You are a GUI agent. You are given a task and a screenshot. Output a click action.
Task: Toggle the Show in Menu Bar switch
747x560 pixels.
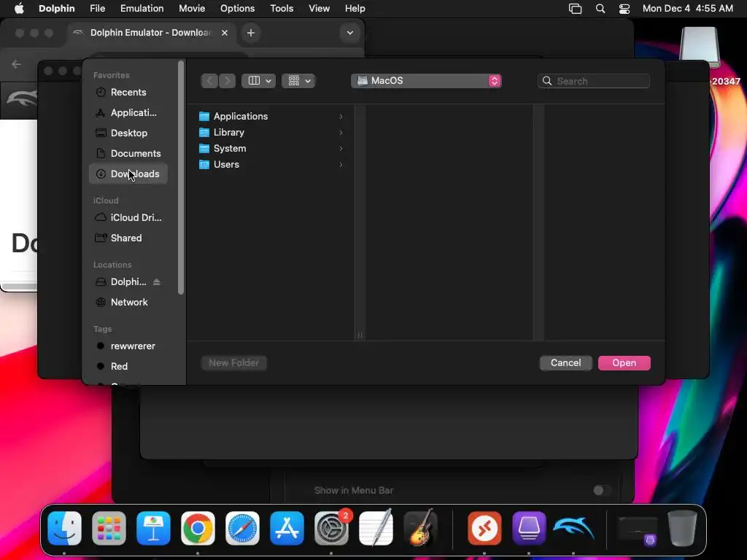(601, 491)
